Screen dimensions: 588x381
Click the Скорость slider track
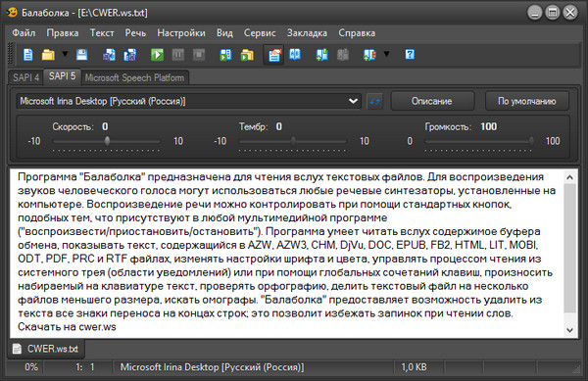(107, 141)
